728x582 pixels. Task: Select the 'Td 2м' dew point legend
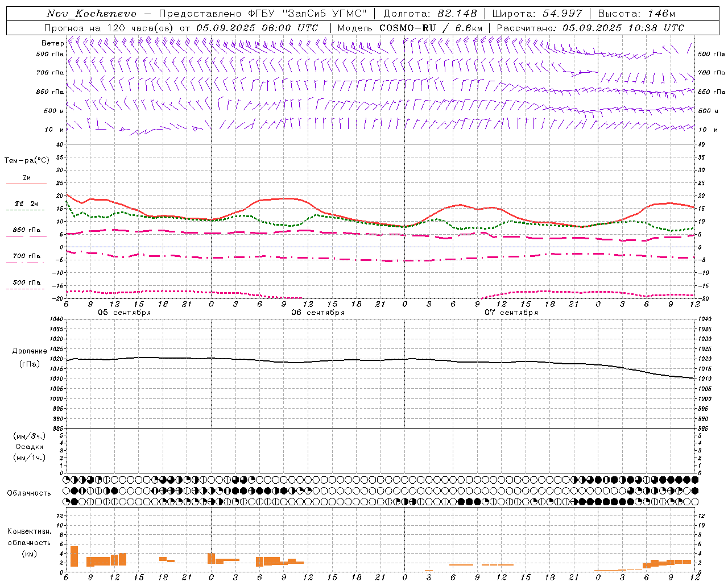26,203
